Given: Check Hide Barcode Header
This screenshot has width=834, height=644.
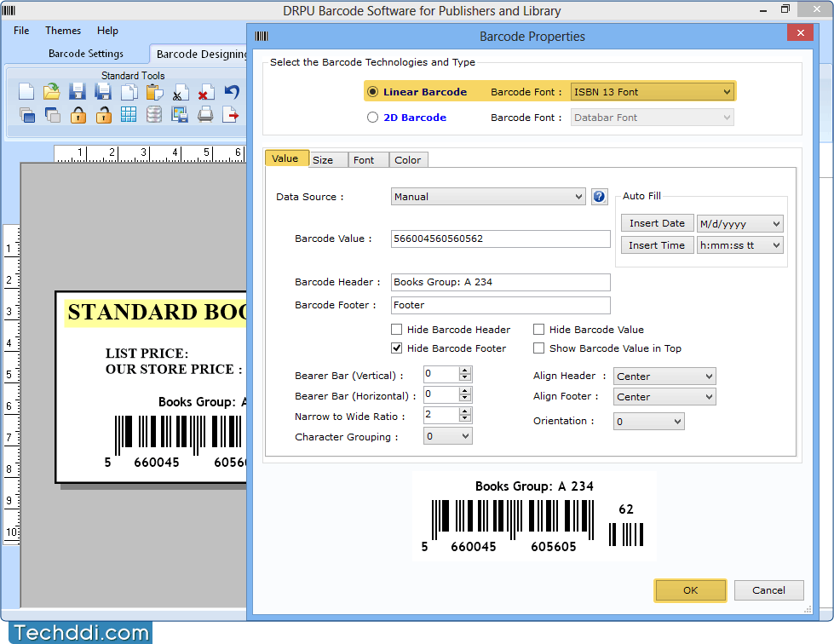Looking at the screenshot, I should click(397, 330).
